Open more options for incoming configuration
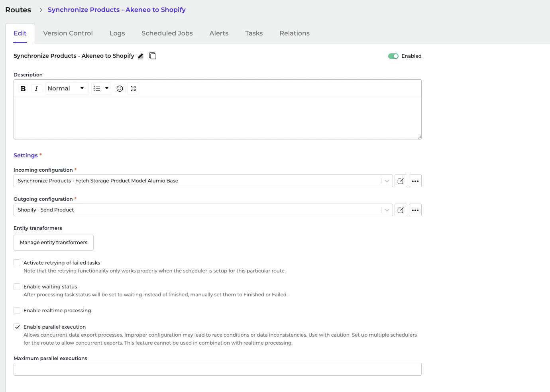 click(415, 181)
